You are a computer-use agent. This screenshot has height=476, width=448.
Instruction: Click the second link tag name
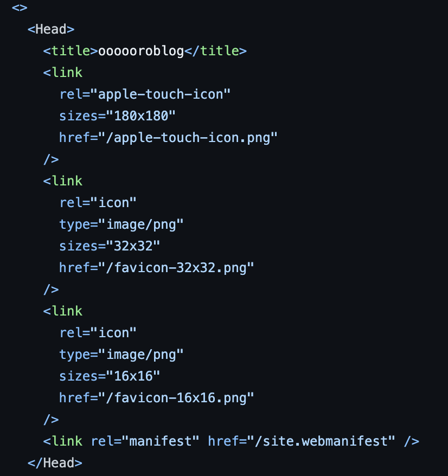pos(67,181)
